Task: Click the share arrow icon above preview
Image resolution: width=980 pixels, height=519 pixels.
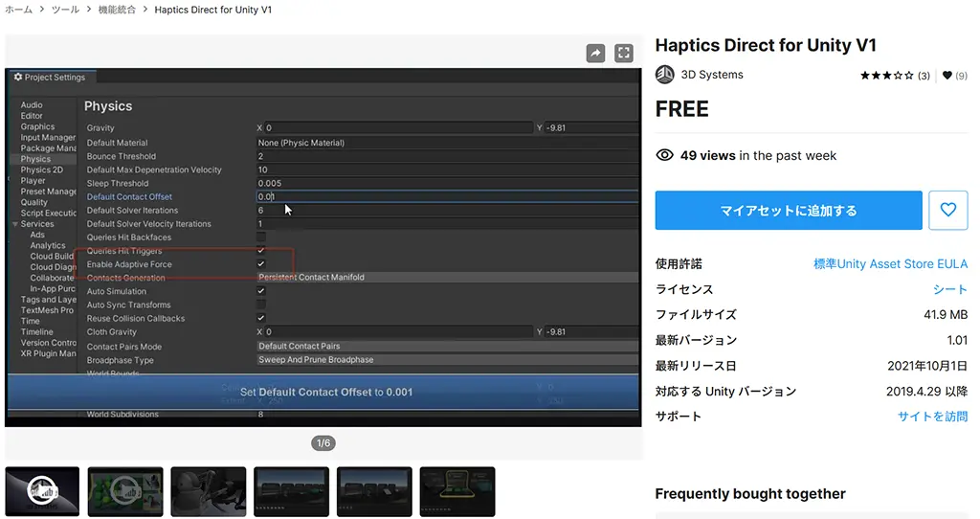Action: click(x=595, y=54)
